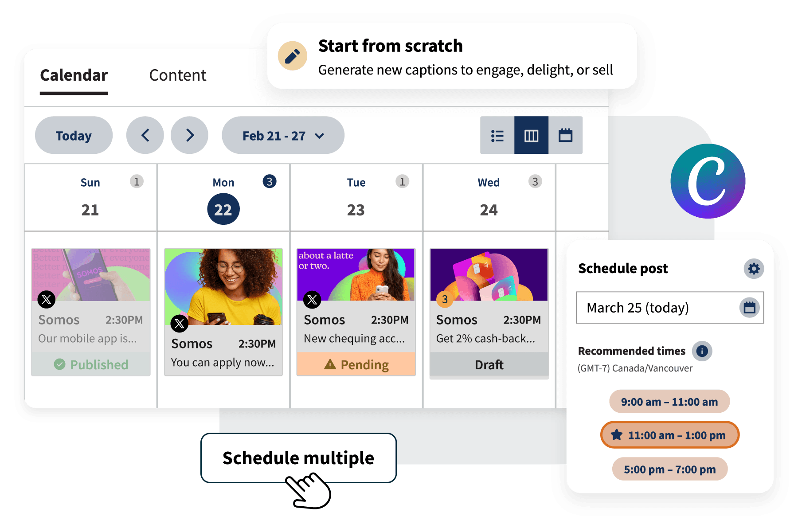The image size is (798, 532).
Task: Select the 5:00 pm – 7:00 pm time slot
Action: click(x=669, y=469)
